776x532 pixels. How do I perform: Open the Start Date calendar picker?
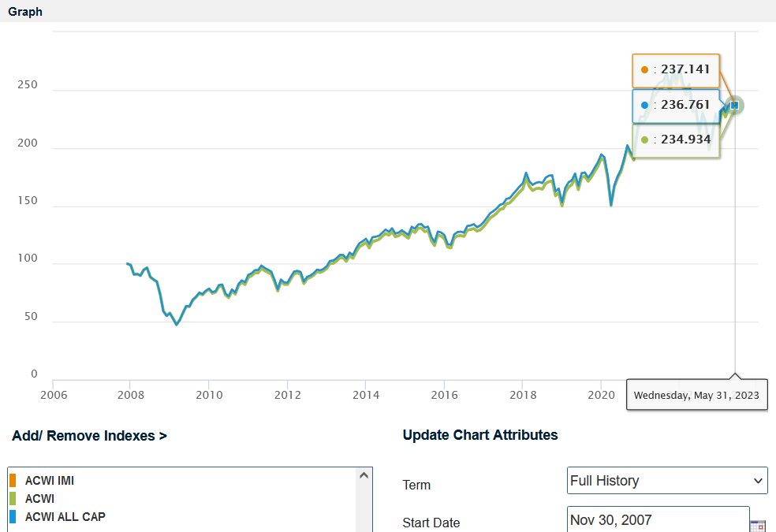pos(757,525)
